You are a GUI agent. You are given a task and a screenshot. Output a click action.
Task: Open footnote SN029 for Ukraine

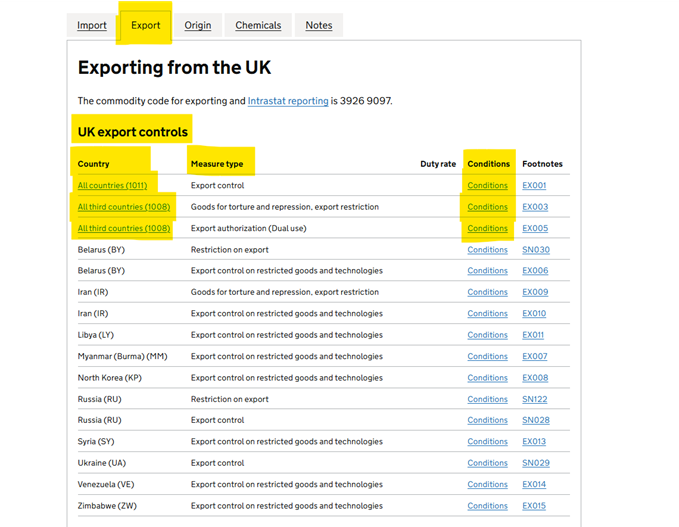click(535, 463)
